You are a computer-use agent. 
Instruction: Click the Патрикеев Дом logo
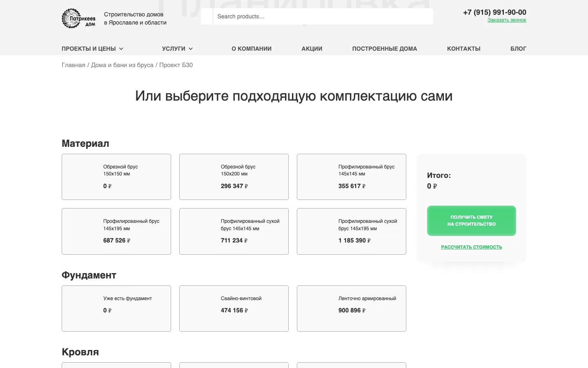(78, 18)
